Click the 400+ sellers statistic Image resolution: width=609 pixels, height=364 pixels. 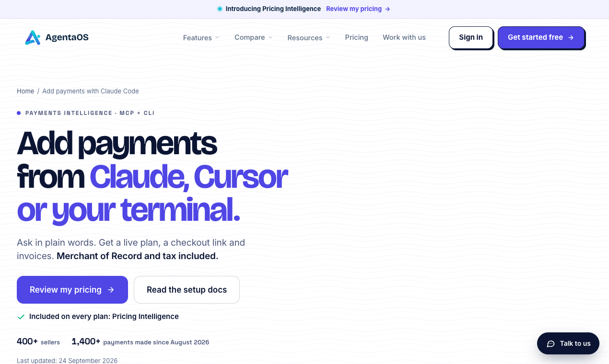click(38, 341)
